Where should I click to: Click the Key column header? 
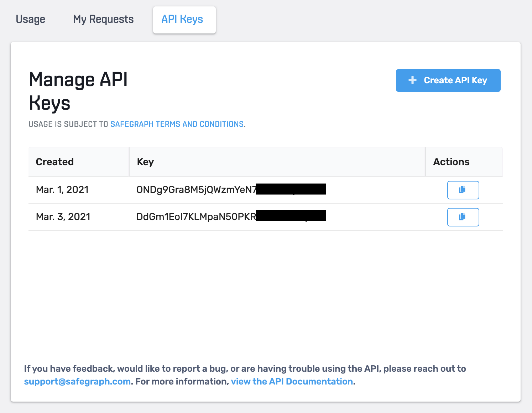(145, 162)
